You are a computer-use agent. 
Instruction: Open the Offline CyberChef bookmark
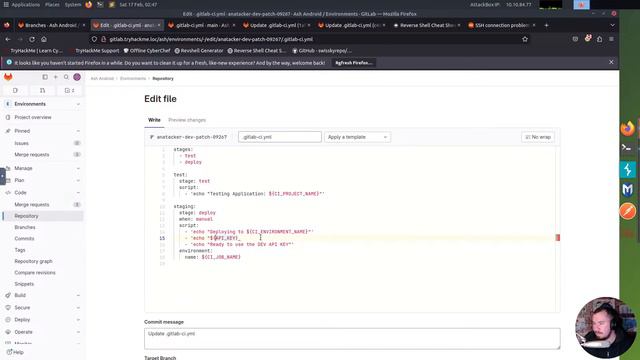147,51
